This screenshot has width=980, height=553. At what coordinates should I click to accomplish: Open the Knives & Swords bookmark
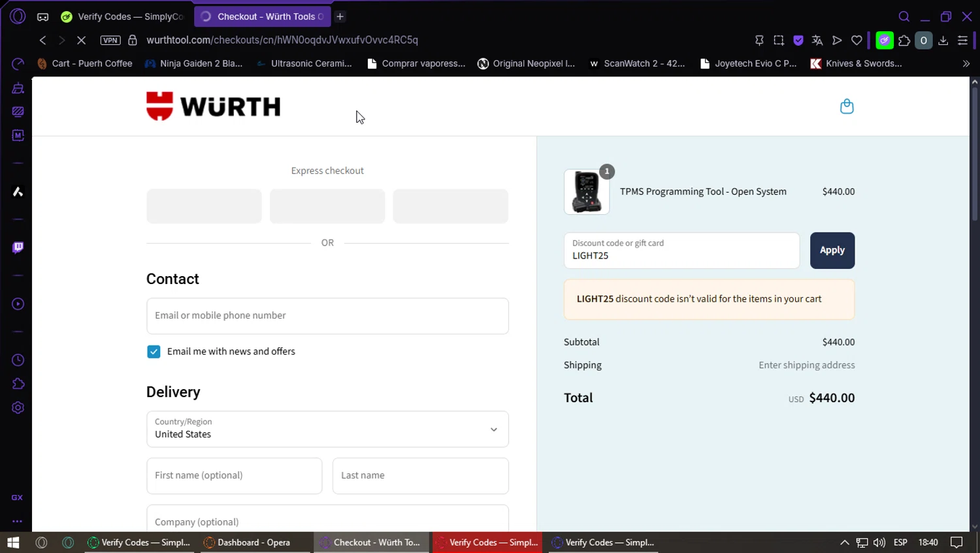(x=857, y=63)
